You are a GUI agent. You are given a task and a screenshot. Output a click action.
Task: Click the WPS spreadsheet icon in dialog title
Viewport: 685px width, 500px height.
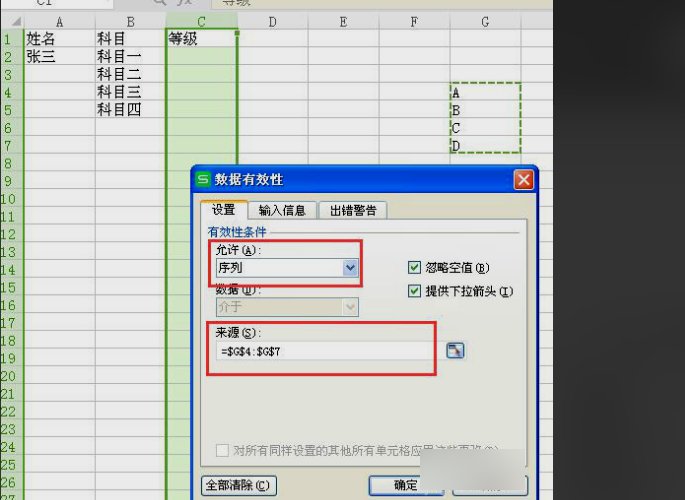[x=203, y=179]
